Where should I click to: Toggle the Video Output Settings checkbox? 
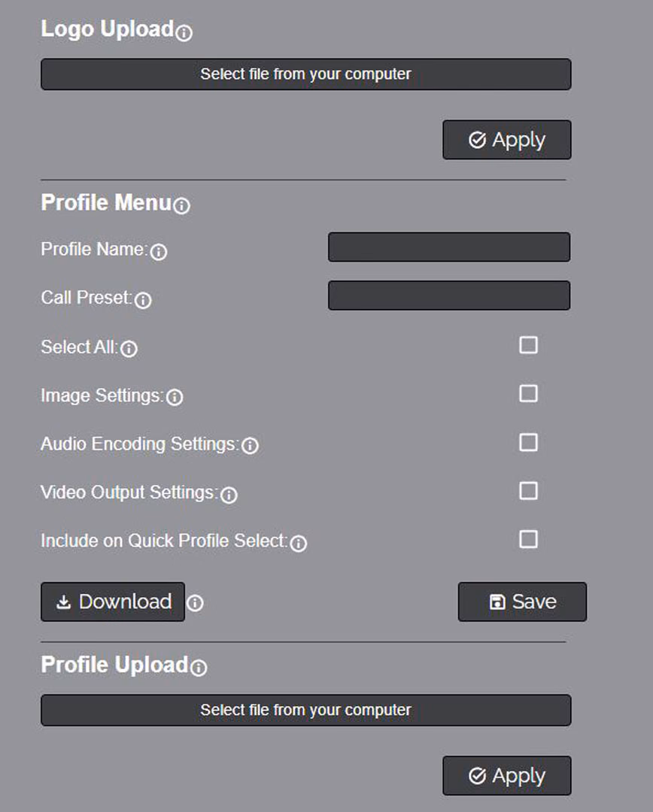pos(528,490)
